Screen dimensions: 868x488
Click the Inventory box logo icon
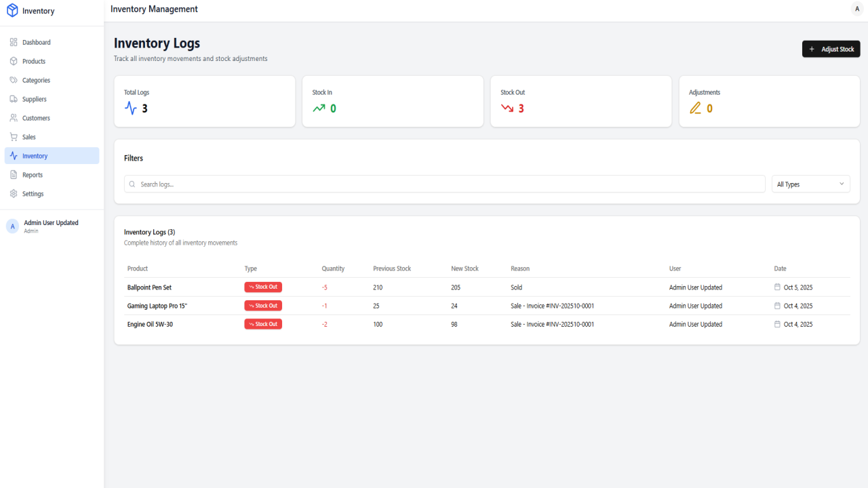click(12, 11)
